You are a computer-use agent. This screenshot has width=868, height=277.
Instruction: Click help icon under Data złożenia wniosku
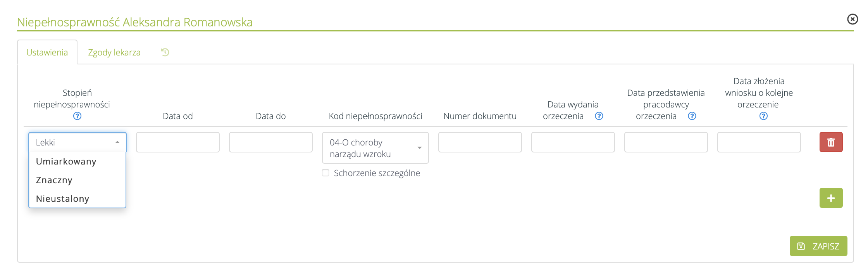click(763, 116)
